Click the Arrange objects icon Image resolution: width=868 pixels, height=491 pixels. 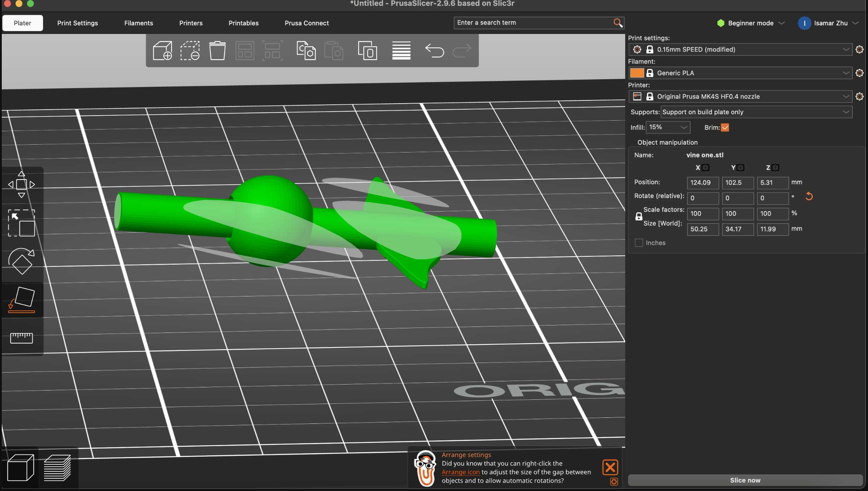coord(245,51)
